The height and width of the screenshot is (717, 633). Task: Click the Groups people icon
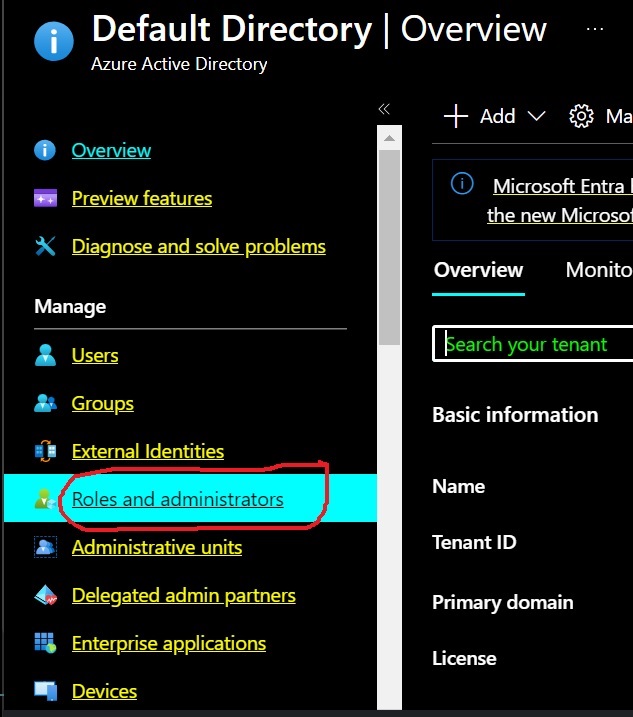(x=45, y=403)
